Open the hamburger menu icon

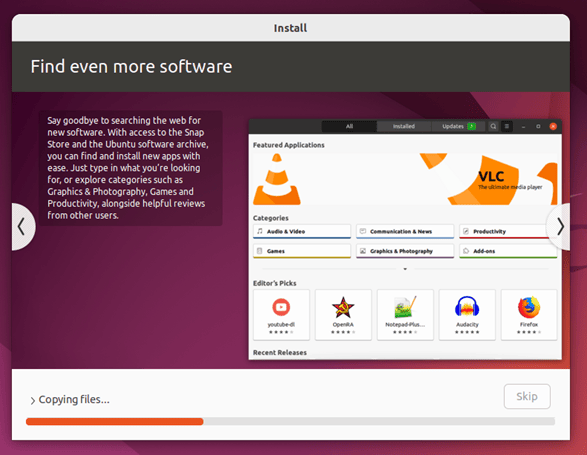pos(507,127)
